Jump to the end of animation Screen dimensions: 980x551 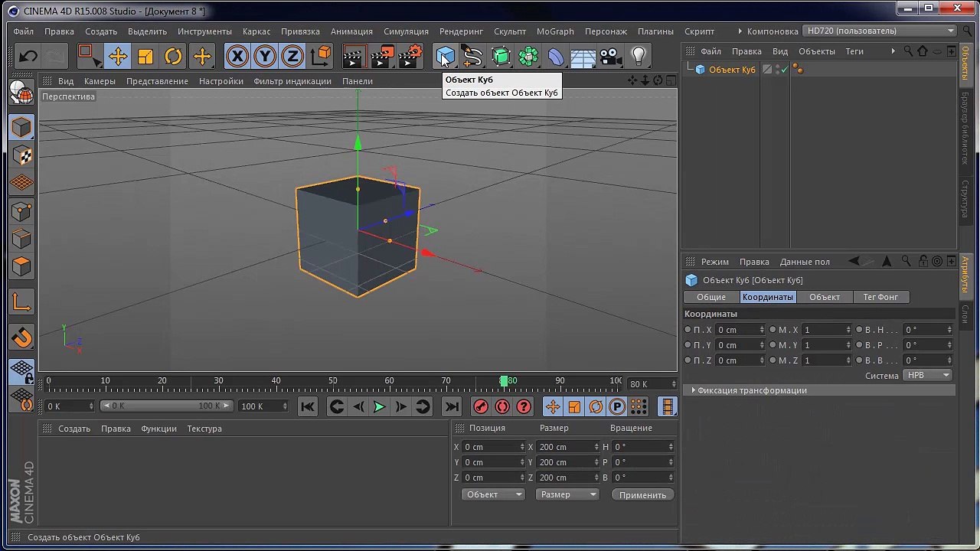452,407
